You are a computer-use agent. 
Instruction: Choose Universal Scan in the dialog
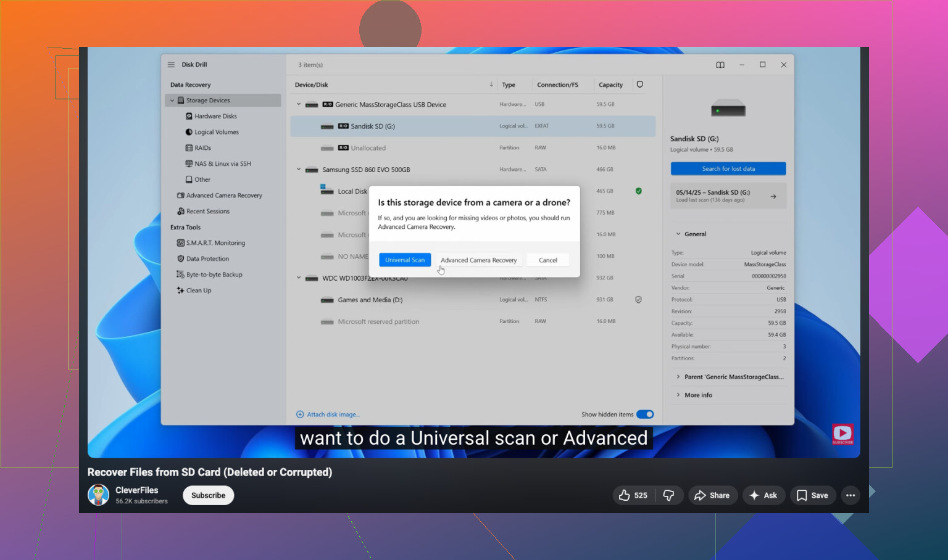click(405, 260)
